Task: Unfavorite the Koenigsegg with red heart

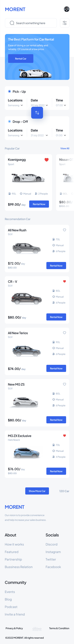Action: point(47,160)
